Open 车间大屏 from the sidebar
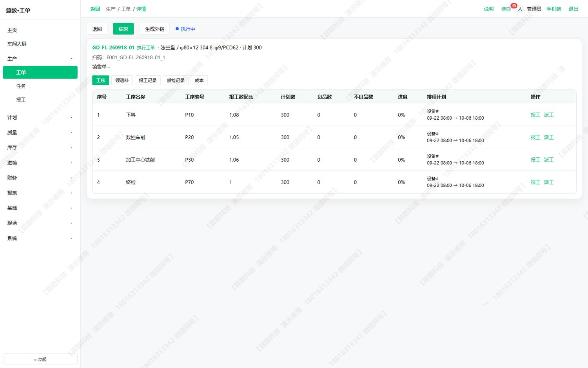This screenshot has width=588, height=368. click(x=40, y=44)
